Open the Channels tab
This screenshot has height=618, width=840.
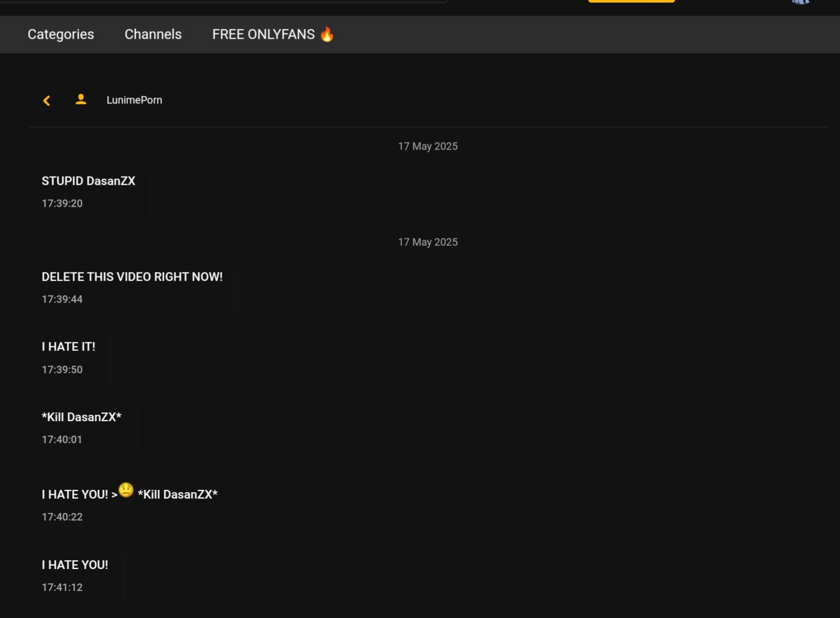pyautogui.click(x=153, y=34)
